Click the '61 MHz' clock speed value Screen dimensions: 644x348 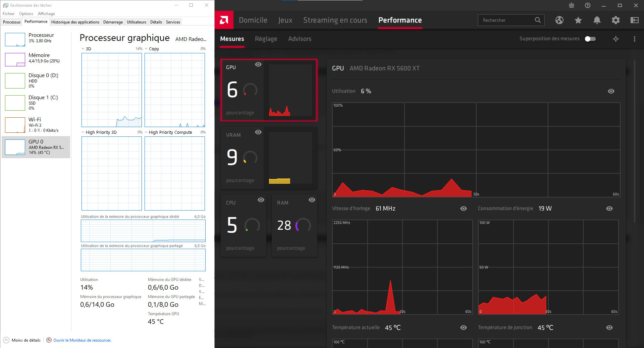point(385,209)
